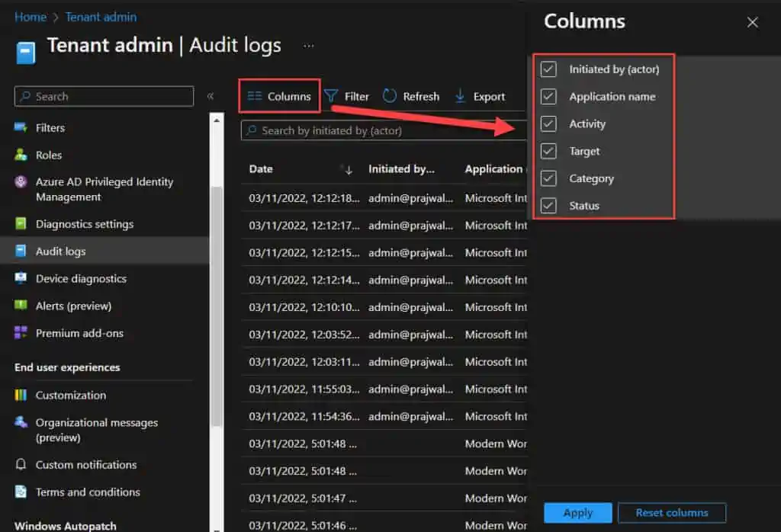The image size is (781, 532).
Task: Select Audit logs in sidebar
Action: click(x=61, y=252)
